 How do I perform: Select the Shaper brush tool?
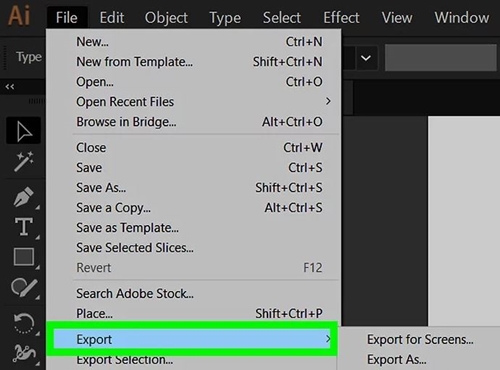point(24,287)
